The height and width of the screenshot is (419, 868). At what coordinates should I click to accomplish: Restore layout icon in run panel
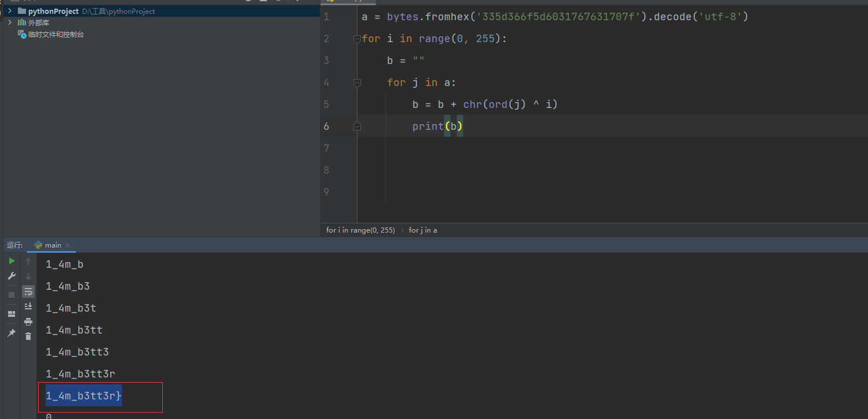(x=12, y=314)
